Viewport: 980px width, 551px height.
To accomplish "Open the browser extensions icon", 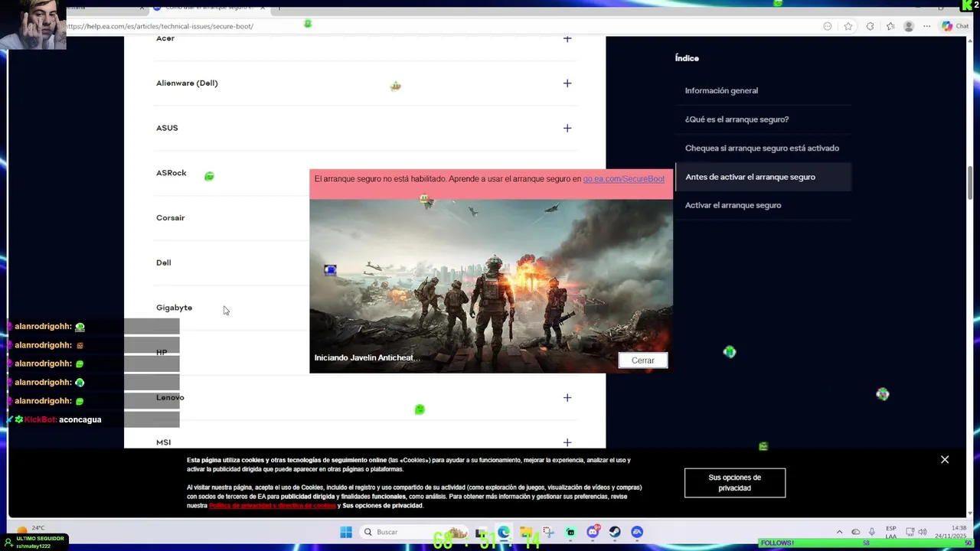I will click(870, 26).
